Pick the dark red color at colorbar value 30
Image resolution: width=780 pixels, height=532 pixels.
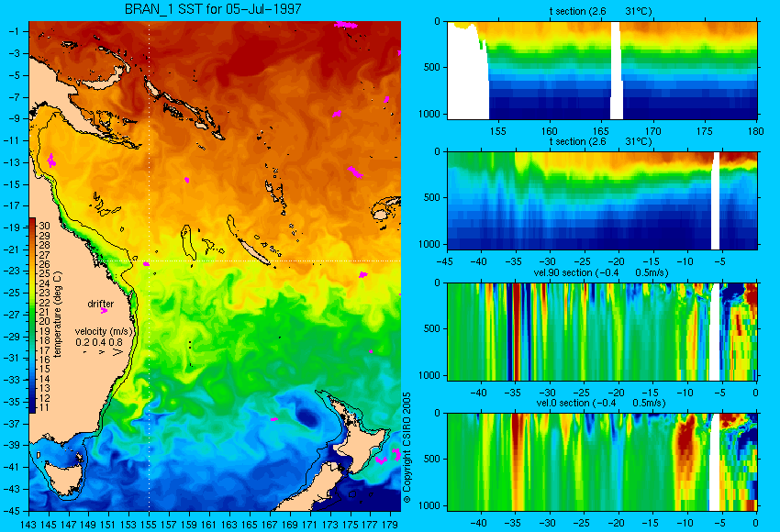[32, 226]
